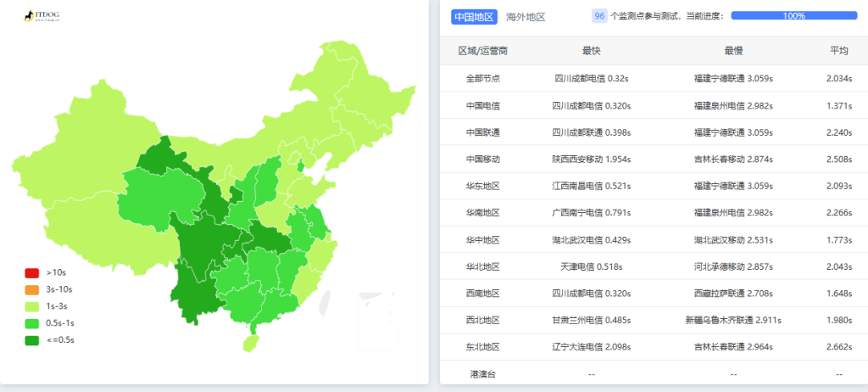
Task: Sort by the 最快 column header
Action: coord(591,51)
